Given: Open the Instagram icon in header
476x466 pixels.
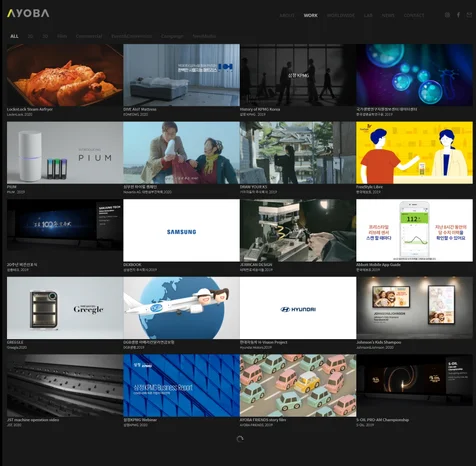Looking at the screenshot, I should (447, 15).
